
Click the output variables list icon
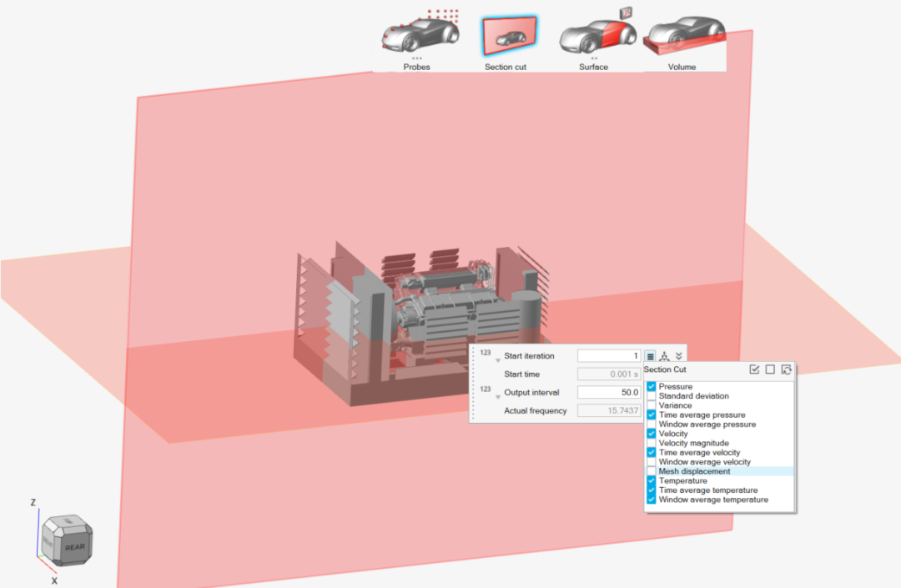(x=651, y=356)
